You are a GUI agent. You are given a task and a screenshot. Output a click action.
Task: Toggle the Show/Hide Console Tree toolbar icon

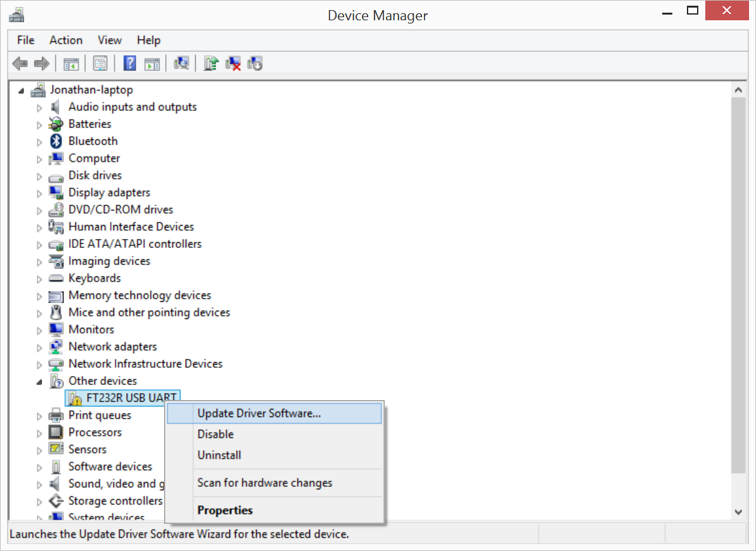[71, 63]
